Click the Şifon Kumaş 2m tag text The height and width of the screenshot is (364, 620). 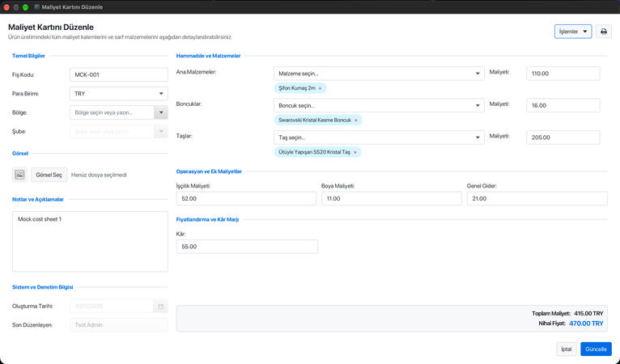tap(297, 88)
